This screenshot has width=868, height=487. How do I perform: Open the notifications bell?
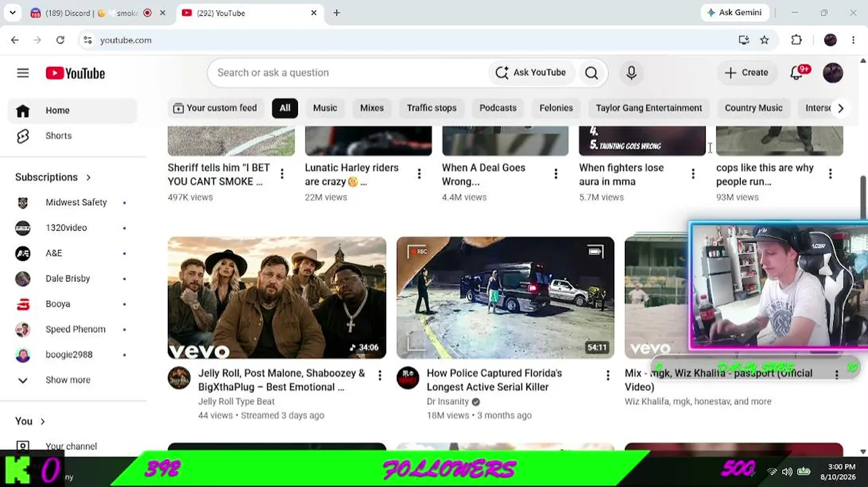tap(798, 73)
